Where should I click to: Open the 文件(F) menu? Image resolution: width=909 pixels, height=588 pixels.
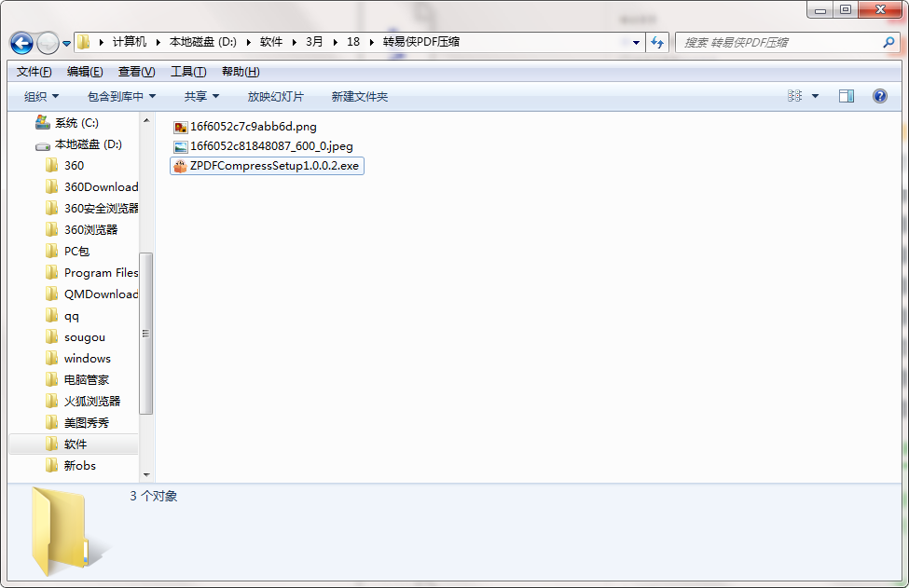[34, 72]
